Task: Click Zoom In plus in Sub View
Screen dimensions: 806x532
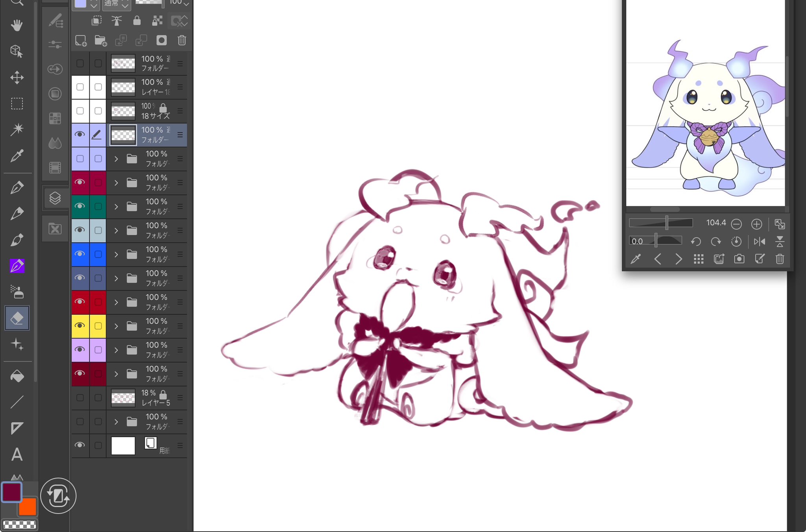Action: [756, 224]
